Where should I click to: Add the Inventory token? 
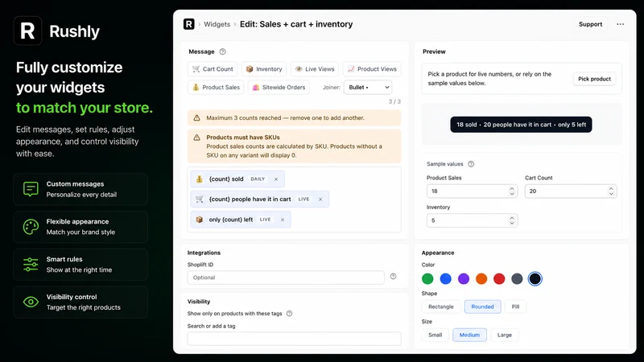pos(264,69)
